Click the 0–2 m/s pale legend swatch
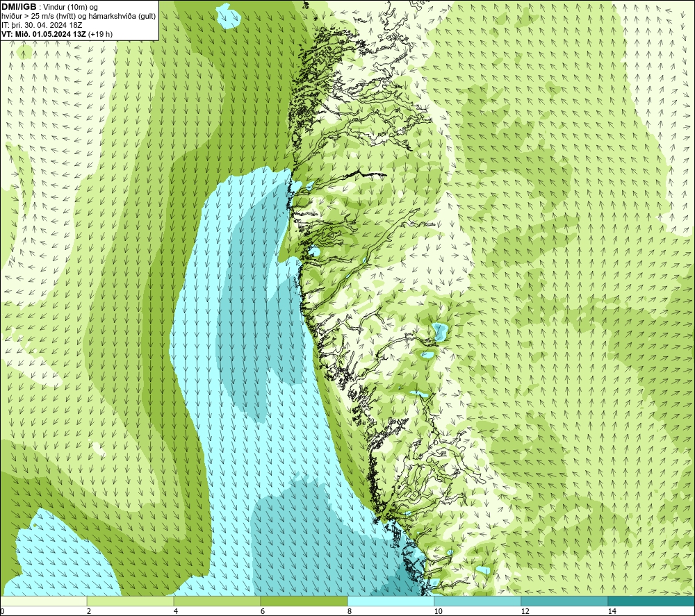Image resolution: width=695 pixels, height=616 pixels. 43,601
